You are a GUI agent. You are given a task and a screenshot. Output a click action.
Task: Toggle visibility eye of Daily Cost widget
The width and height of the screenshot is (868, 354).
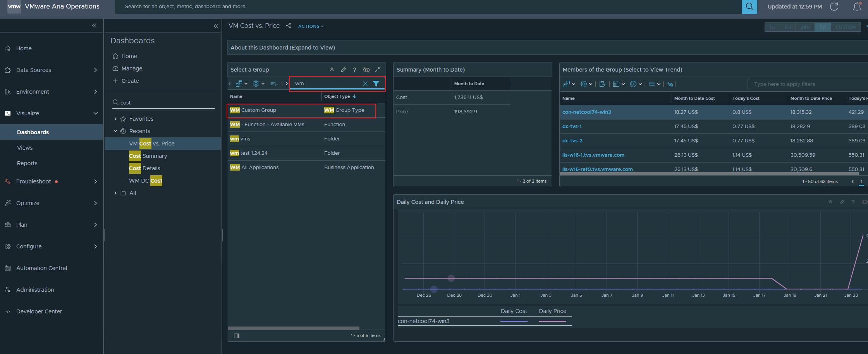point(864,202)
